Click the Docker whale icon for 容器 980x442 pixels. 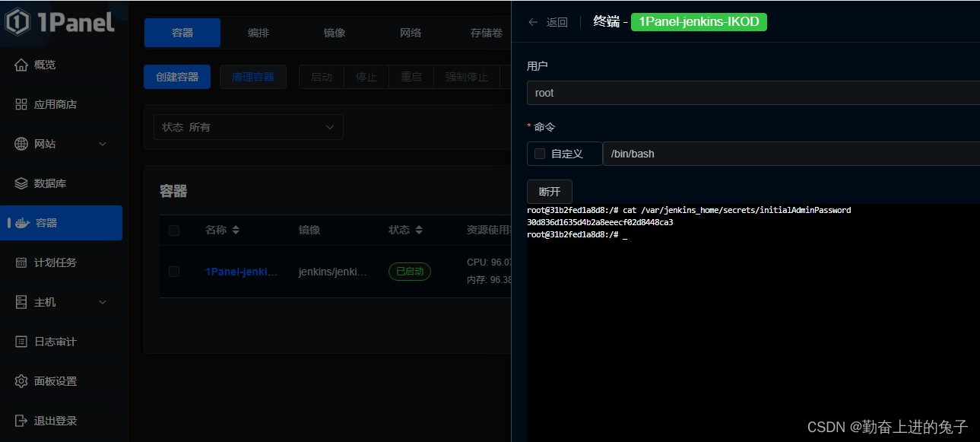[x=22, y=223]
